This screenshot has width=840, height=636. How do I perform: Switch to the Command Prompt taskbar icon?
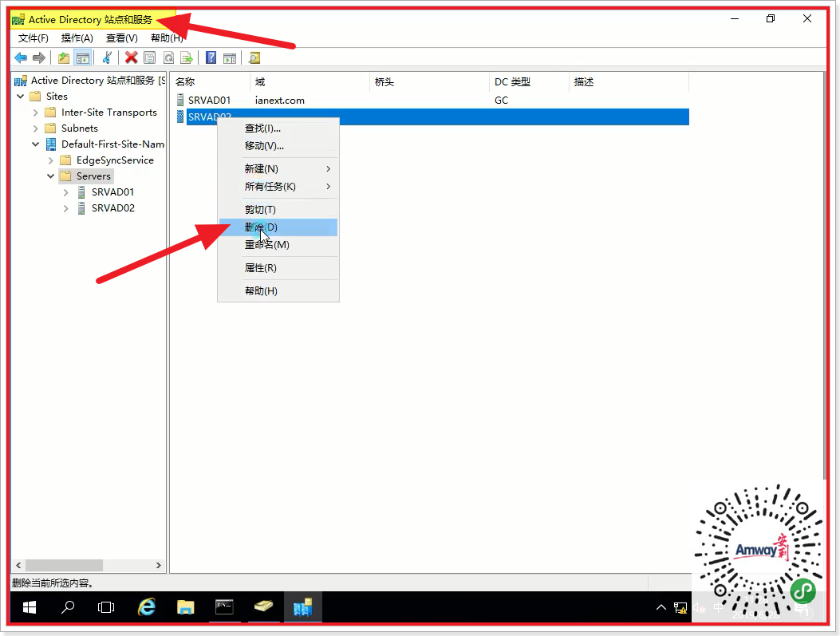(x=224, y=607)
